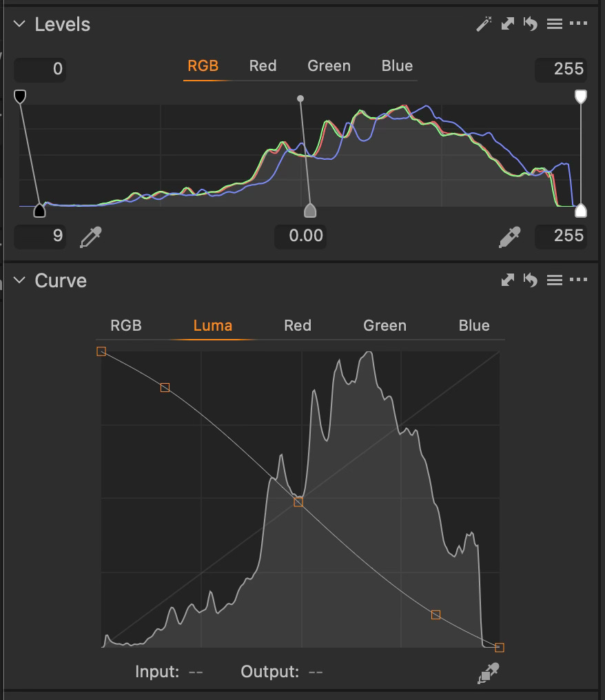Image resolution: width=605 pixels, height=700 pixels.
Task: Click the Levels auto-adjust magic wand icon
Action: (x=484, y=23)
